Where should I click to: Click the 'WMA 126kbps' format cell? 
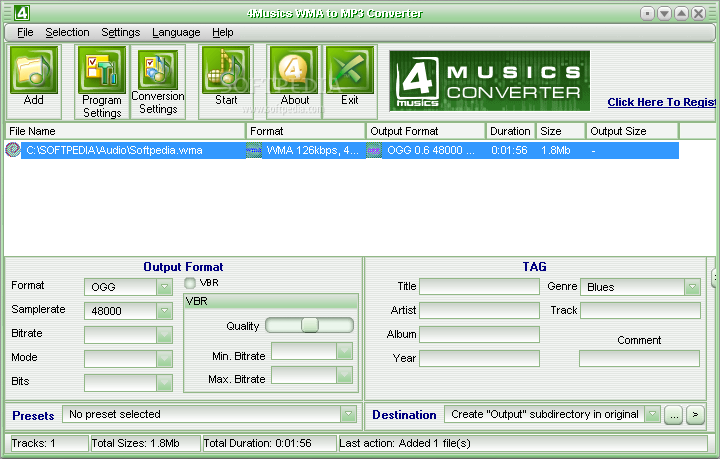pos(312,150)
